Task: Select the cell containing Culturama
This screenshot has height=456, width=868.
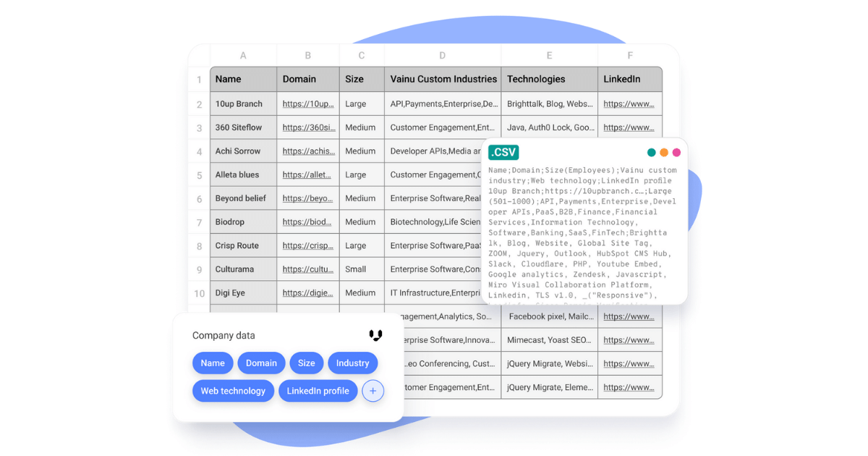Action: (x=242, y=269)
